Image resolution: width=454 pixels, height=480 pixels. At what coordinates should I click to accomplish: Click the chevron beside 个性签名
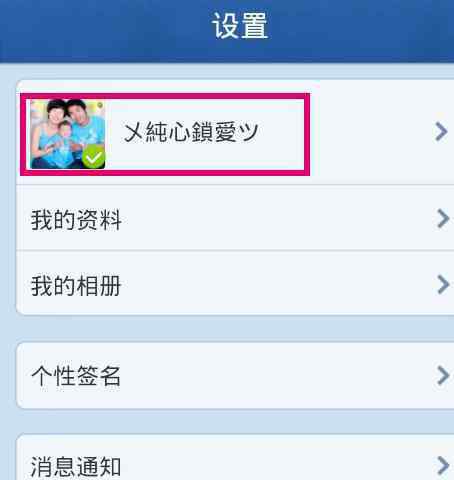click(x=443, y=376)
